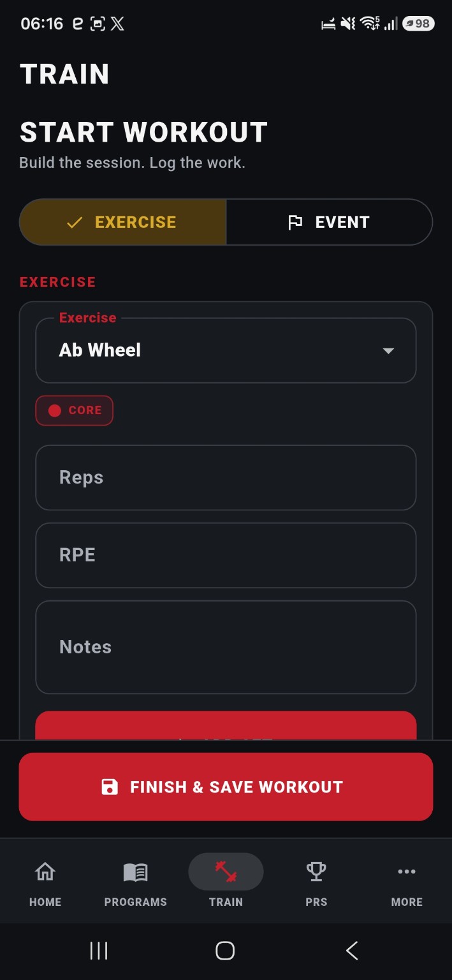Open the Ab Wheel exercise selector

(226, 350)
